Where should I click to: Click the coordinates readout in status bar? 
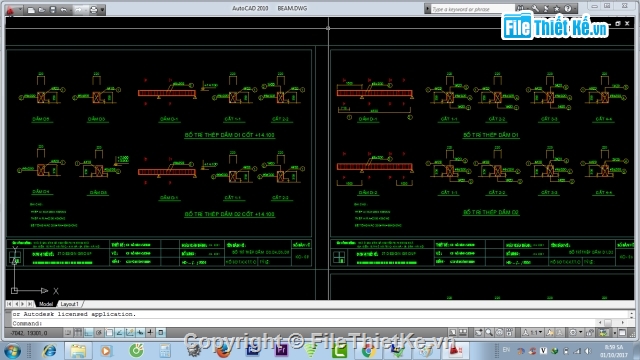[29, 333]
